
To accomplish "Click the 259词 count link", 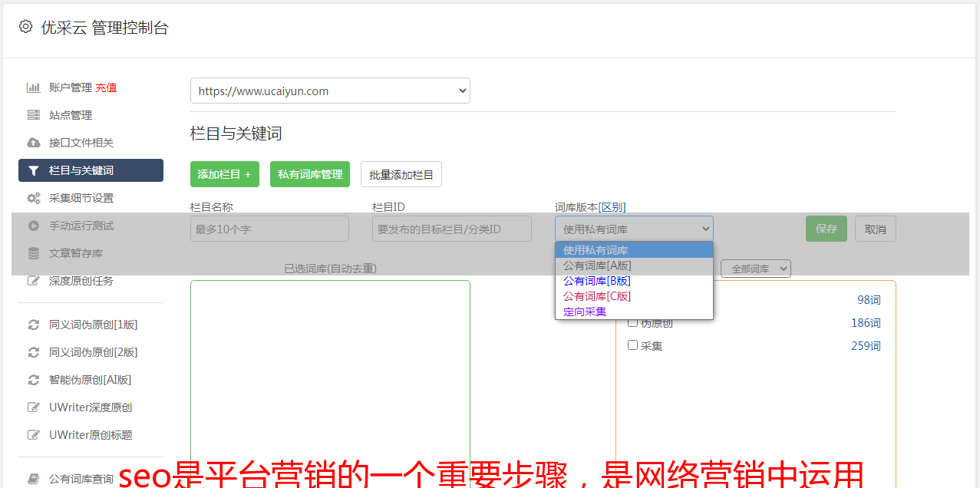I will point(866,346).
